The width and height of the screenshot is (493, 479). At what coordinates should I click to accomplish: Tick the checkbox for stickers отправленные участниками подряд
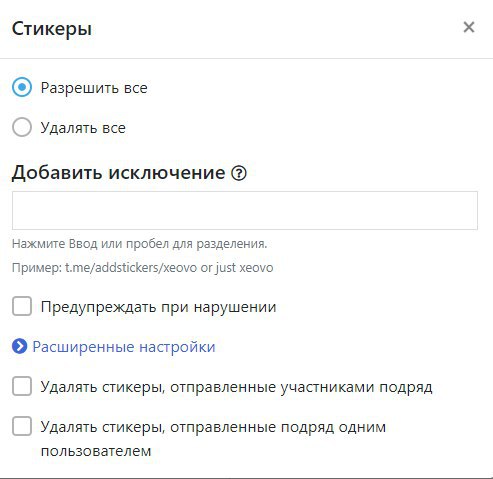click(x=22, y=386)
